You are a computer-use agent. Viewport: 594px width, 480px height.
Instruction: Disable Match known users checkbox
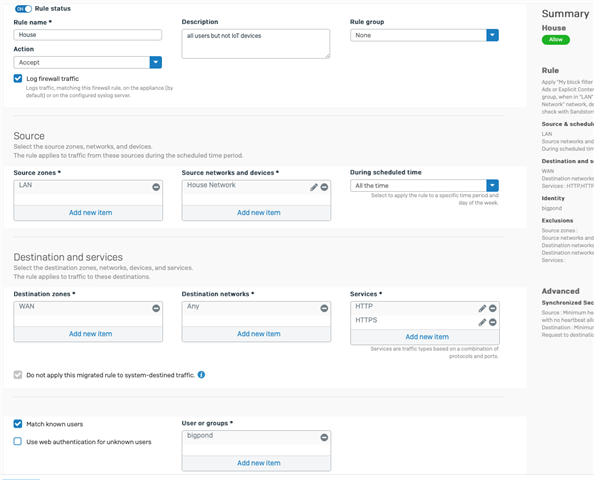18,424
